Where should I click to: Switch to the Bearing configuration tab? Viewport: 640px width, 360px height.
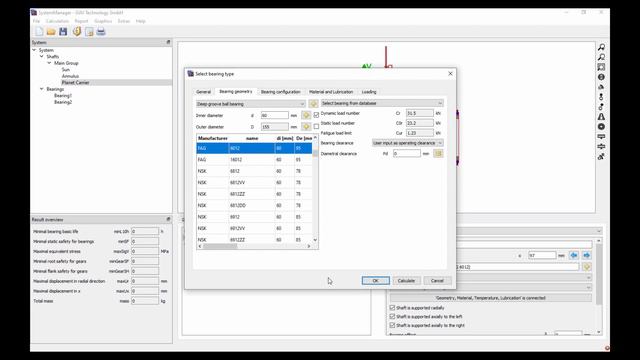coord(280,92)
